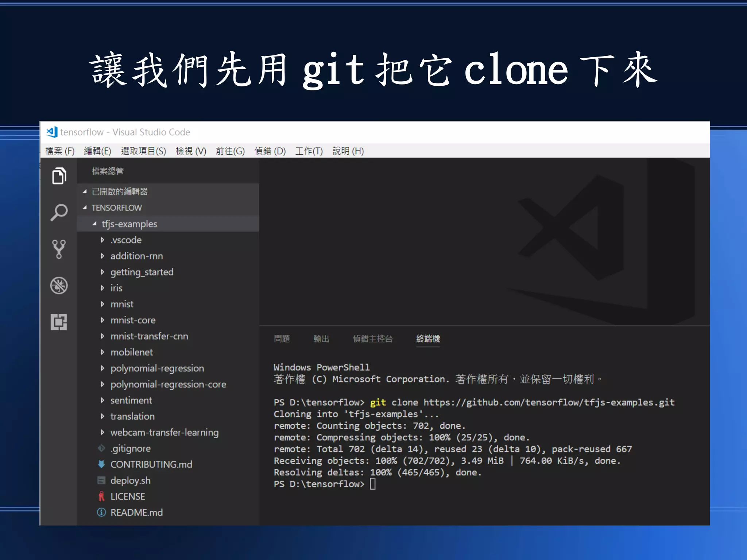This screenshot has width=747, height=560.
Task: Select the tfjs-examples folder label
Action: [129, 224]
